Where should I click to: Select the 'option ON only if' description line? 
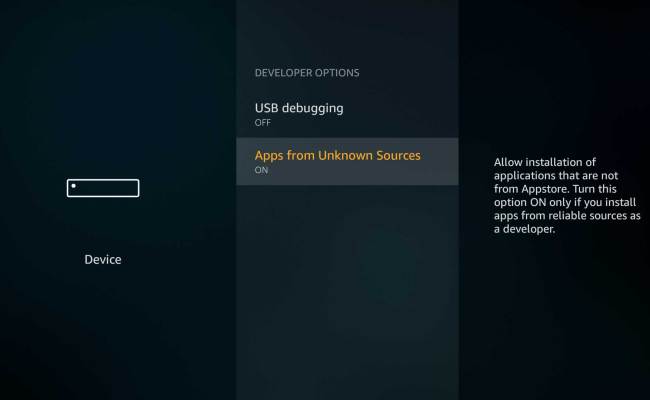pyautogui.click(x=565, y=202)
